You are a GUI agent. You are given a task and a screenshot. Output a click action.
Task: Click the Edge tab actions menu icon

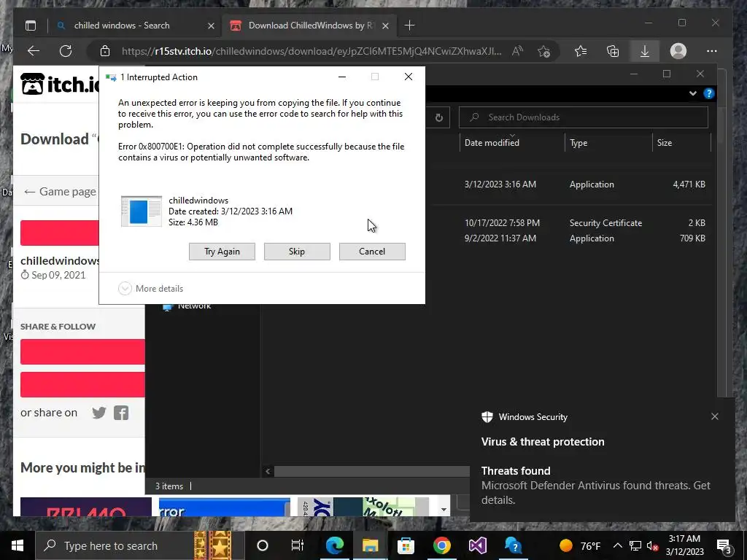point(31,26)
